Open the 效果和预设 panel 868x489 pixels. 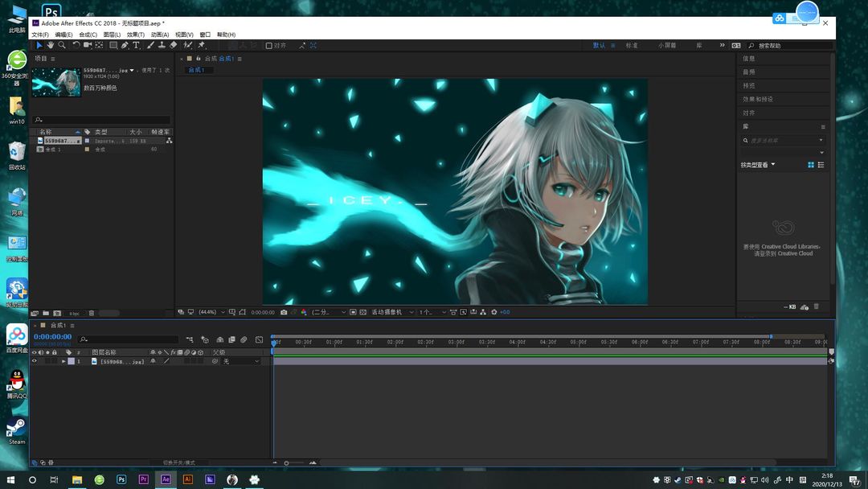point(758,99)
